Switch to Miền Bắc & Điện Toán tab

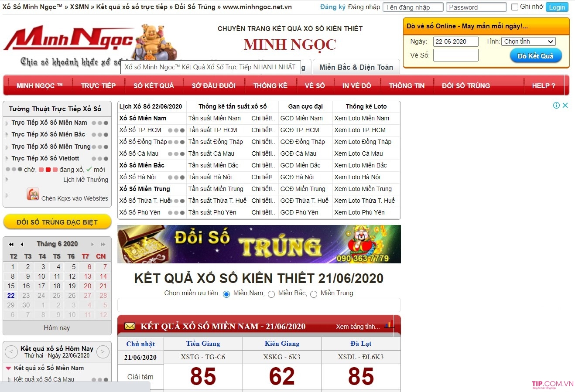[x=356, y=67]
